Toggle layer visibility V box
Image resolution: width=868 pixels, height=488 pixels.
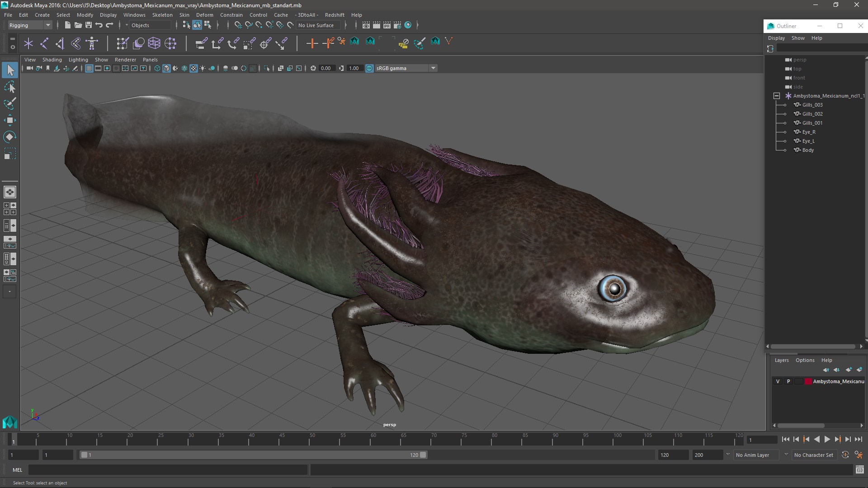[x=778, y=381]
